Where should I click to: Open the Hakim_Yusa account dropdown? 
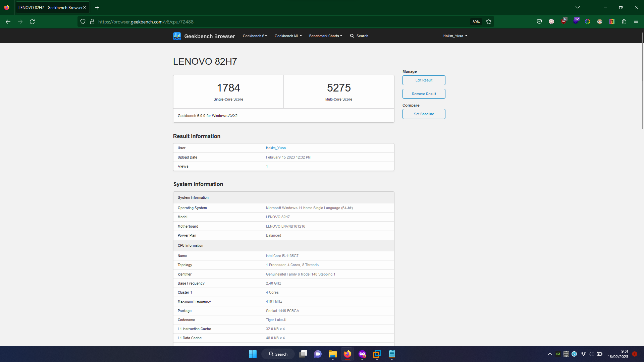[x=455, y=36]
